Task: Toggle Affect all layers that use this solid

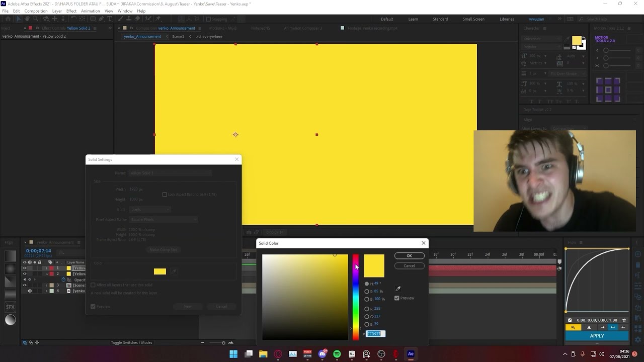Action: [93, 285]
